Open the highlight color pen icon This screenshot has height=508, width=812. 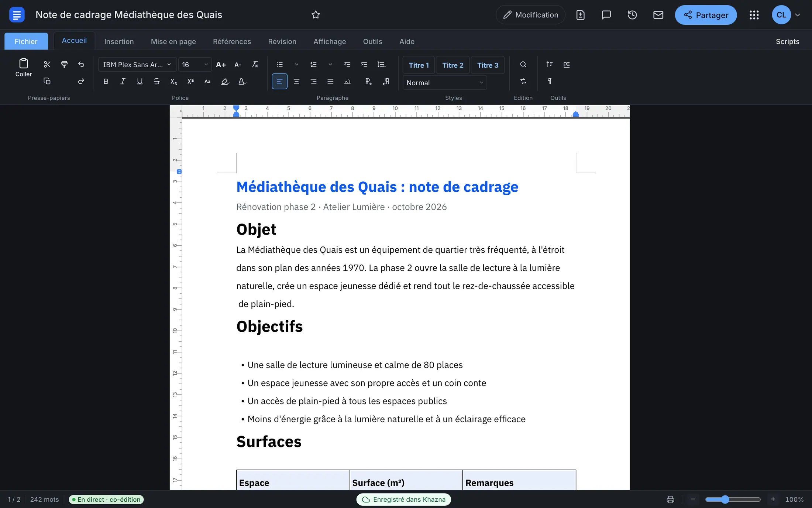(225, 81)
